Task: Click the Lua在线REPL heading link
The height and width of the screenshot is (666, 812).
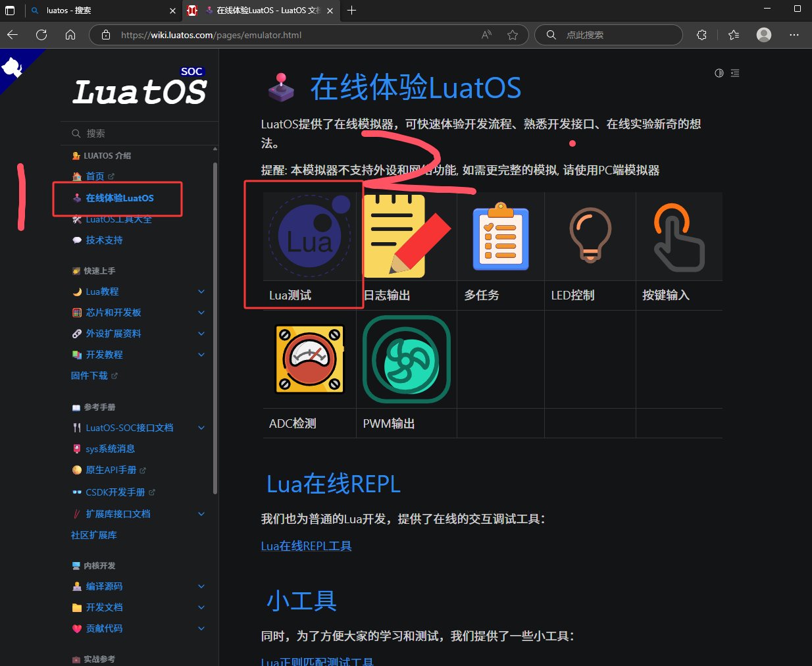Action: click(334, 484)
